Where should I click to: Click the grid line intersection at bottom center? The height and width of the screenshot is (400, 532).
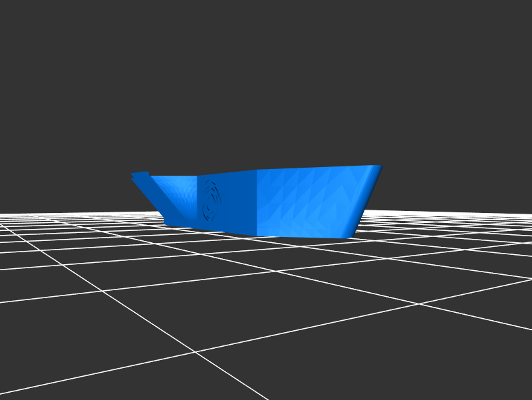pos(196,352)
